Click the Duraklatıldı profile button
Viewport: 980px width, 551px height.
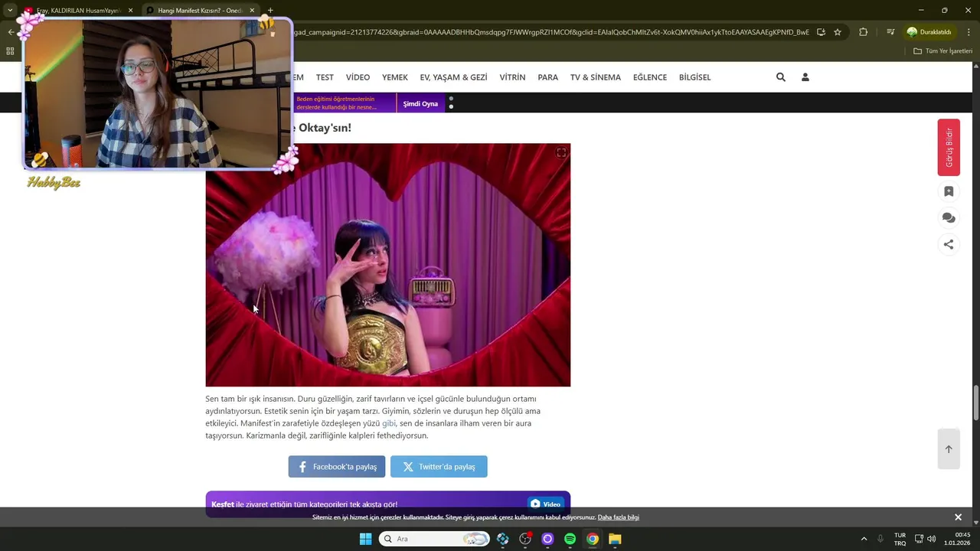tap(929, 32)
